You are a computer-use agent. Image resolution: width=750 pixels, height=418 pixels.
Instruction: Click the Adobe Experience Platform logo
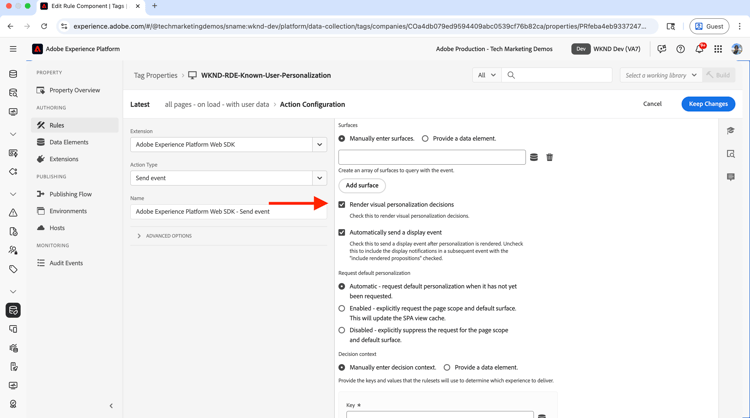coord(37,49)
